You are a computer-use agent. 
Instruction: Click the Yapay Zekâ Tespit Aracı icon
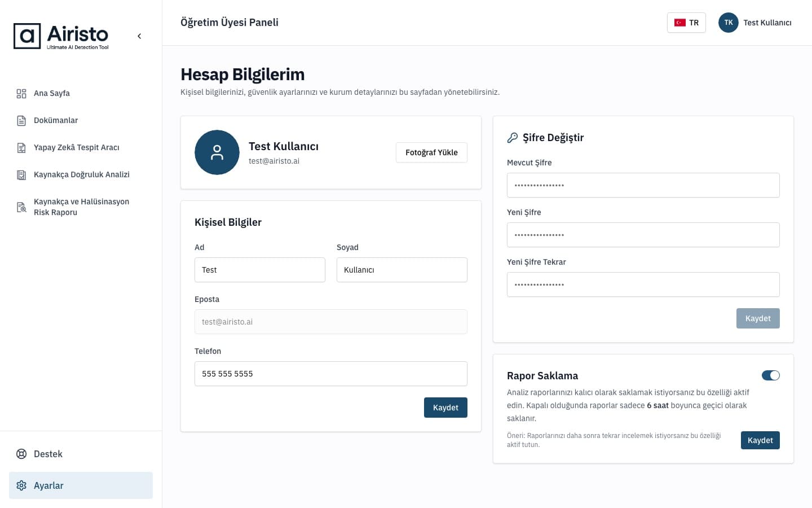click(21, 148)
